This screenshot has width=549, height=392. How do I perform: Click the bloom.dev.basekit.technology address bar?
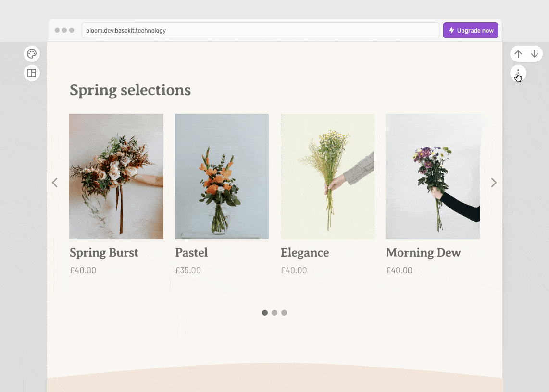[260, 30]
